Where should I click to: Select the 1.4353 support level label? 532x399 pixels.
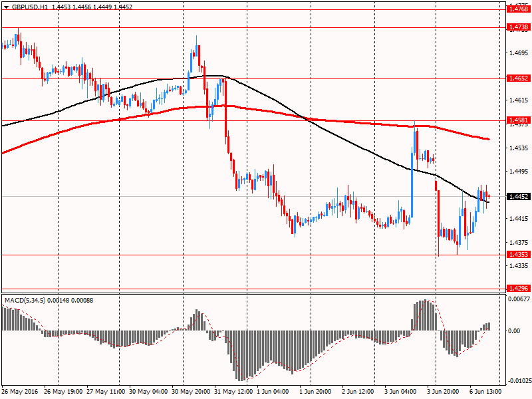point(519,255)
